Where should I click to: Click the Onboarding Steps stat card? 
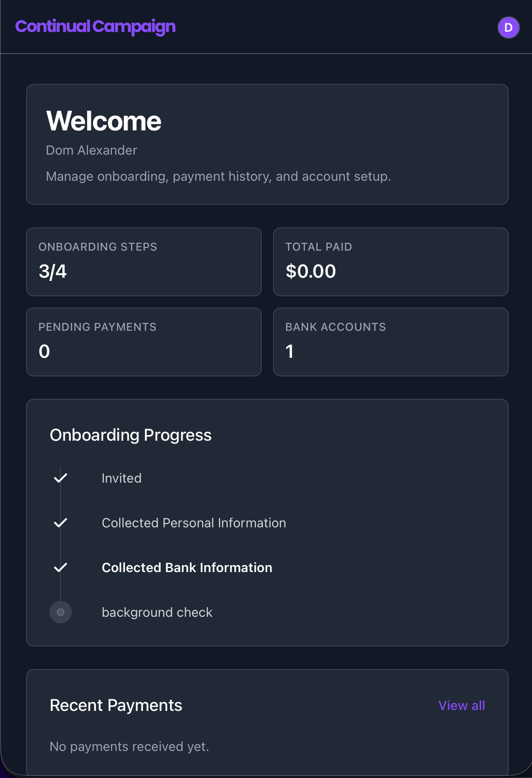(x=144, y=261)
